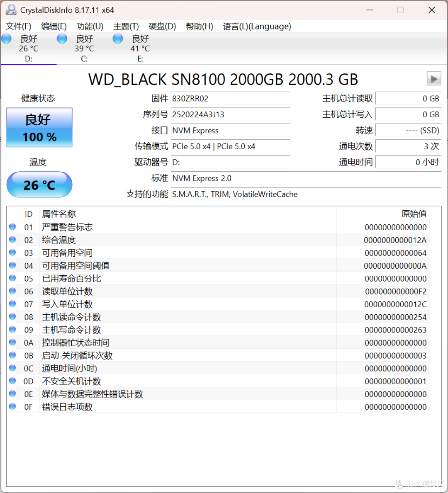Click status orb of row 03 可用备用空间
448x493 pixels.
pos(12,252)
